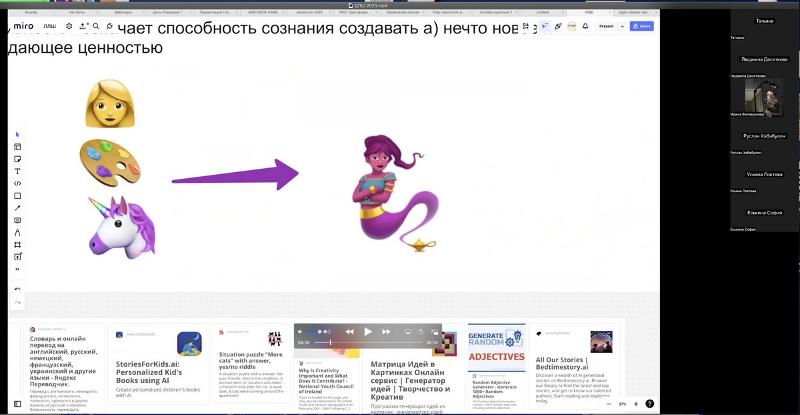Screen dimensions: 800x415
Task: Open the miro logo home link
Action: tap(24, 25)
